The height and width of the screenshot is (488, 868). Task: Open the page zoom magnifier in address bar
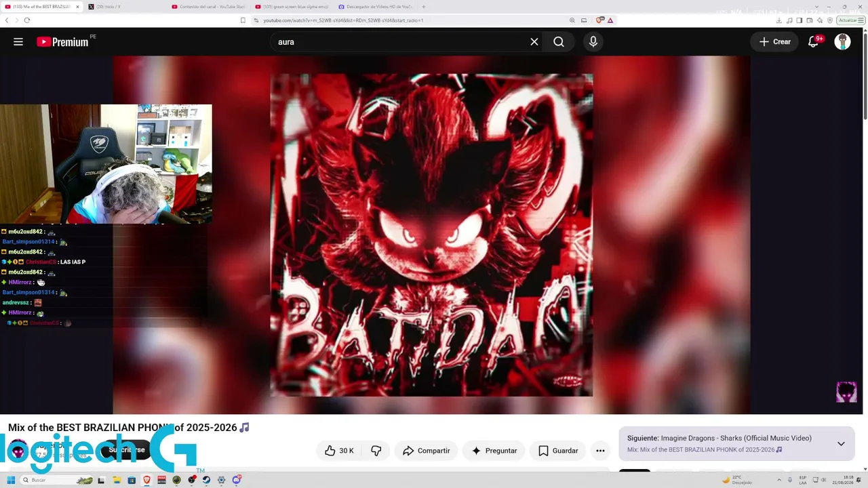coord(572,20)
